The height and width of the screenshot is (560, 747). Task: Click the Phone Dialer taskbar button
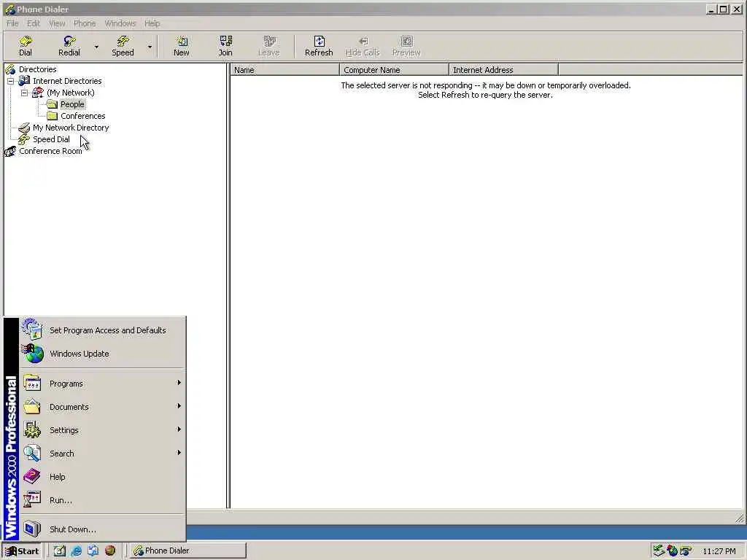tap(188, 551)
